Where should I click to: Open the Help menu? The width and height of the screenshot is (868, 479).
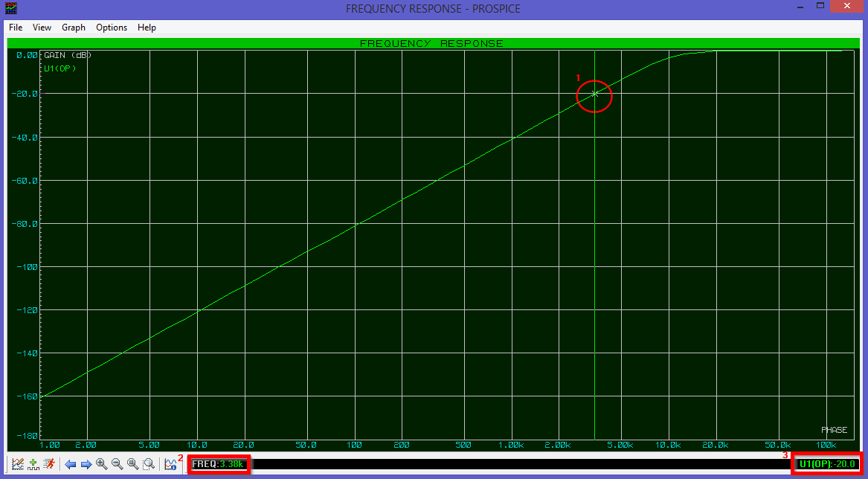[147, 28]
